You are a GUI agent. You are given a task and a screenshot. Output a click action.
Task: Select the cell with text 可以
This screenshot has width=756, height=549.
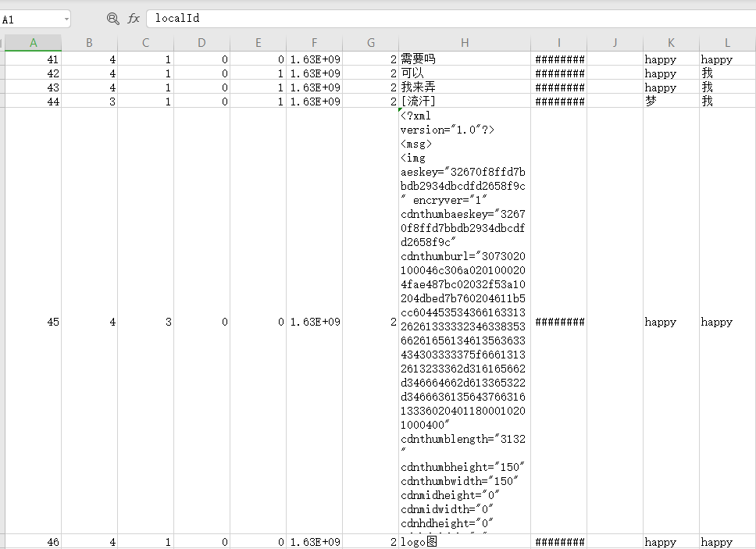click(x=465, y=73)
